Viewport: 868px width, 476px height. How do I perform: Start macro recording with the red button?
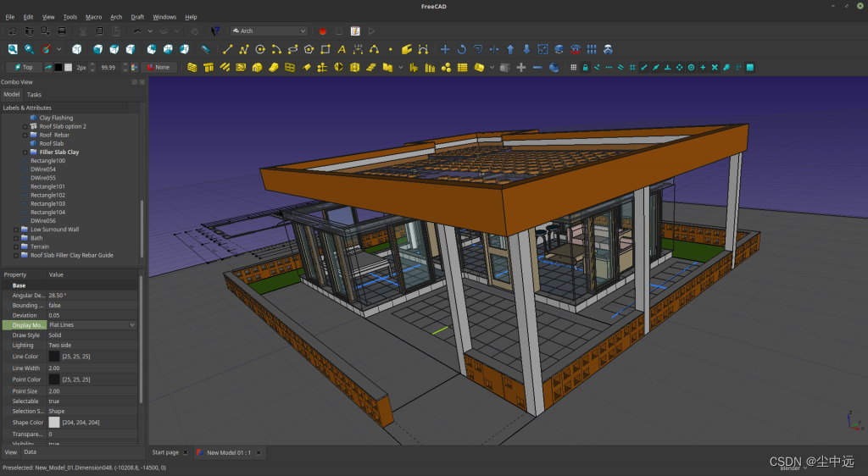pyautogui.click(x=323, y=31)
